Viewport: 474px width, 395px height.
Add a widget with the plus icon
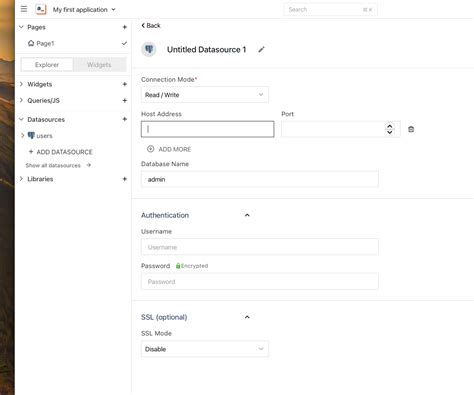coord(125,84)
